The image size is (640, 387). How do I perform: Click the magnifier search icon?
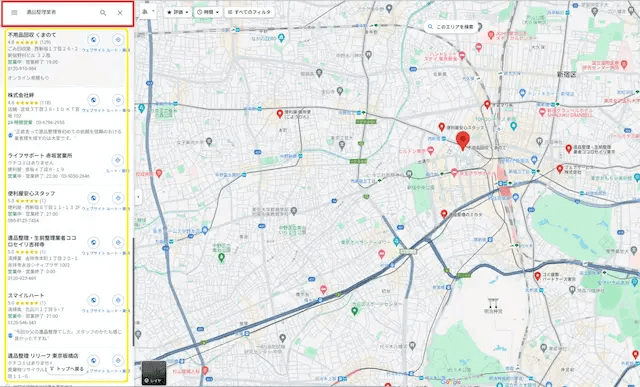click(103, 13)
